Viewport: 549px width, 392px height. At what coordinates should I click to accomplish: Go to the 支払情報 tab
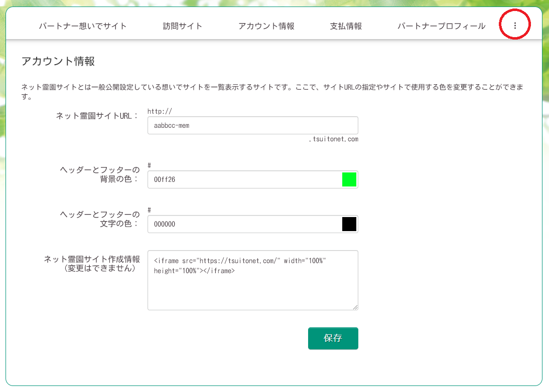tap(346, 26)
